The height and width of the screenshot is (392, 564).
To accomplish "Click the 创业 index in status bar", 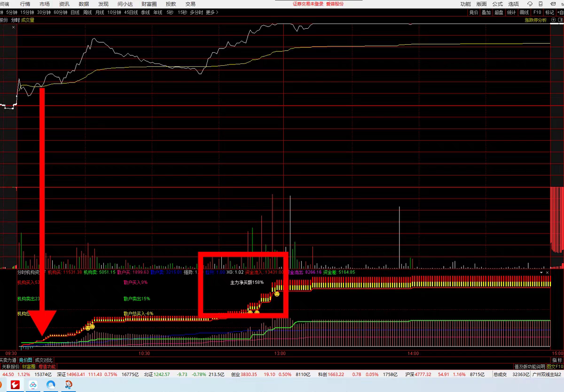I will (236, 375).
